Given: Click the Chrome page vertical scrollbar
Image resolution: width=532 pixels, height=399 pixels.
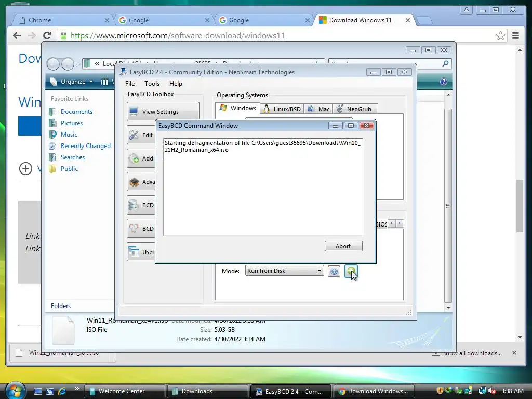Looking at the screenshot, I should pos(520,206).
